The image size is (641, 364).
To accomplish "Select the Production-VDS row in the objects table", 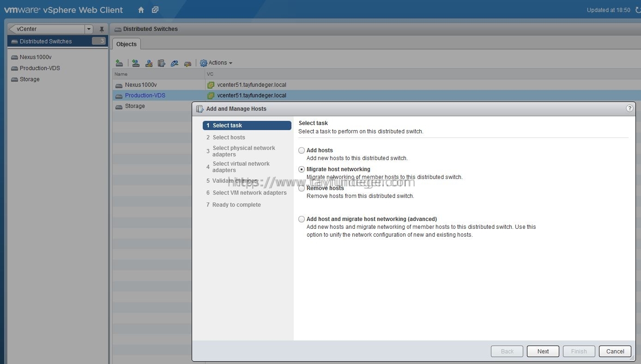I will 376,95.
